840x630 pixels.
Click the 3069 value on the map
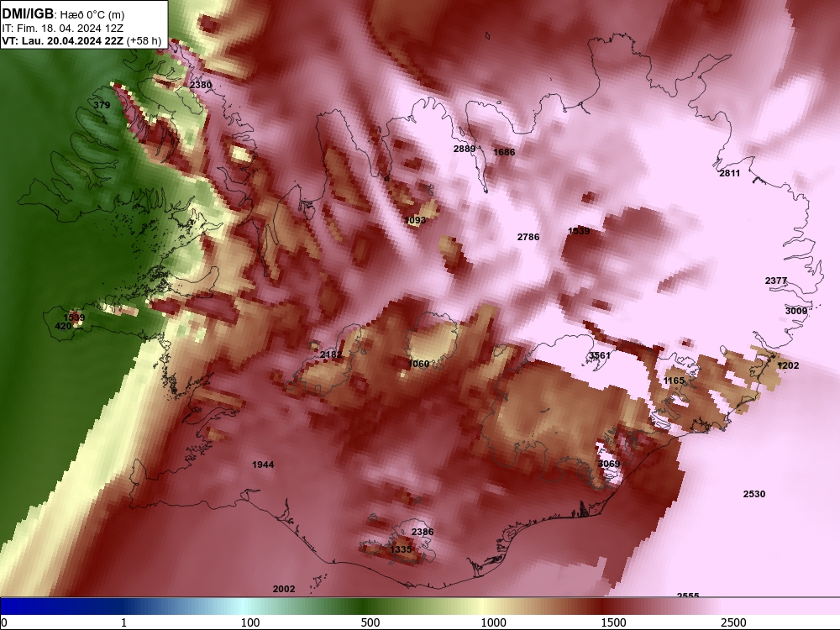point(609,464)
